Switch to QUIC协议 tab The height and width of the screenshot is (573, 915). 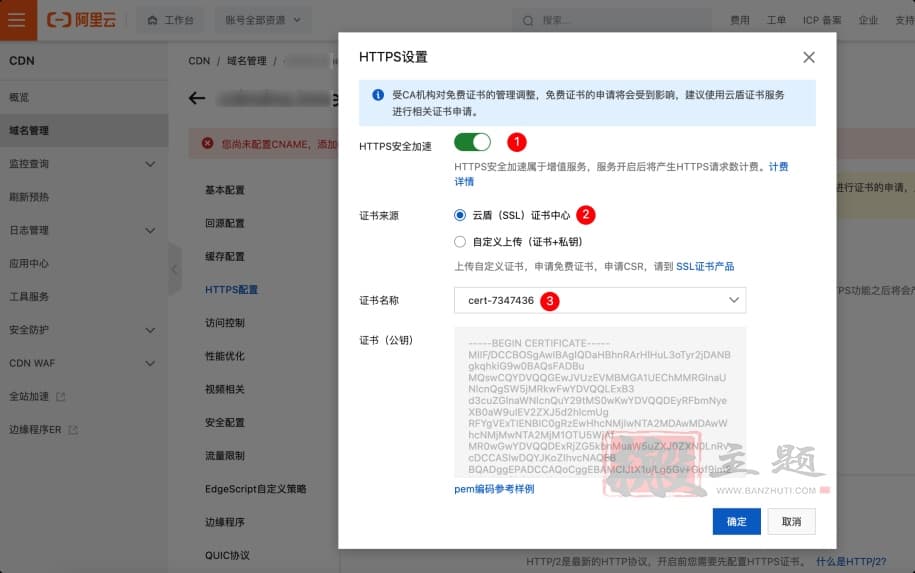pos(227,555)
